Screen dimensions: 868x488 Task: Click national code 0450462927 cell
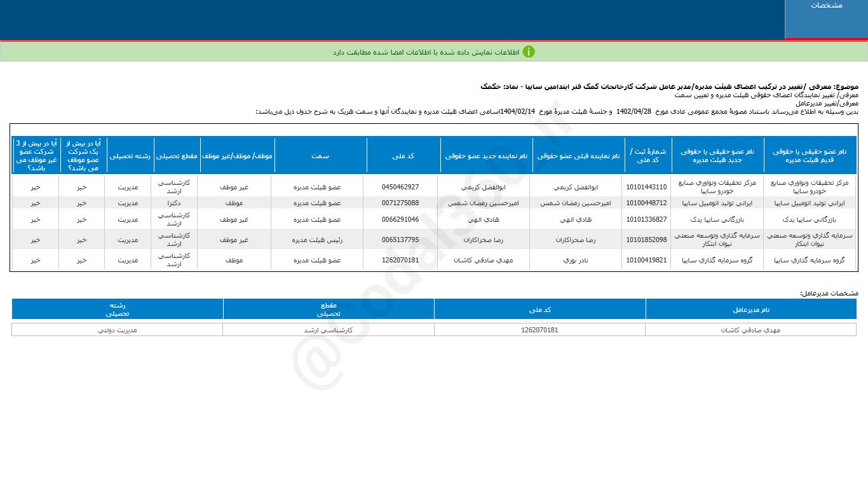coord(400,187)
